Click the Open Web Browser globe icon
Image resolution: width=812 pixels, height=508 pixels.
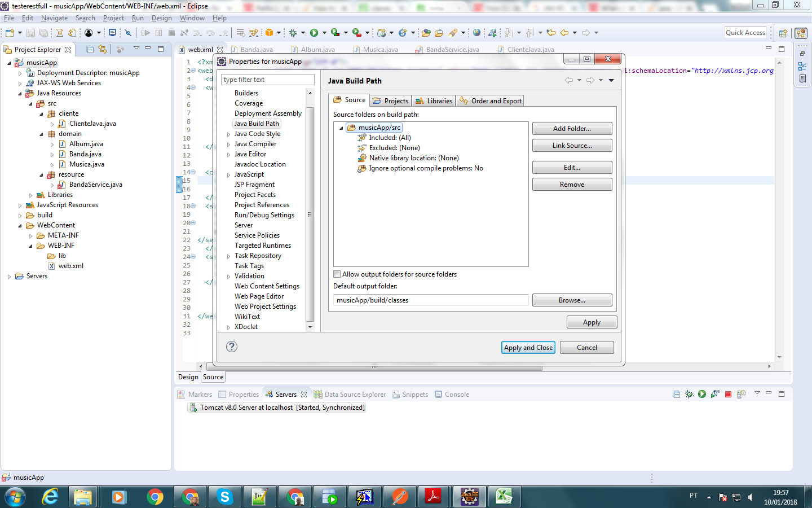point(476,33)
